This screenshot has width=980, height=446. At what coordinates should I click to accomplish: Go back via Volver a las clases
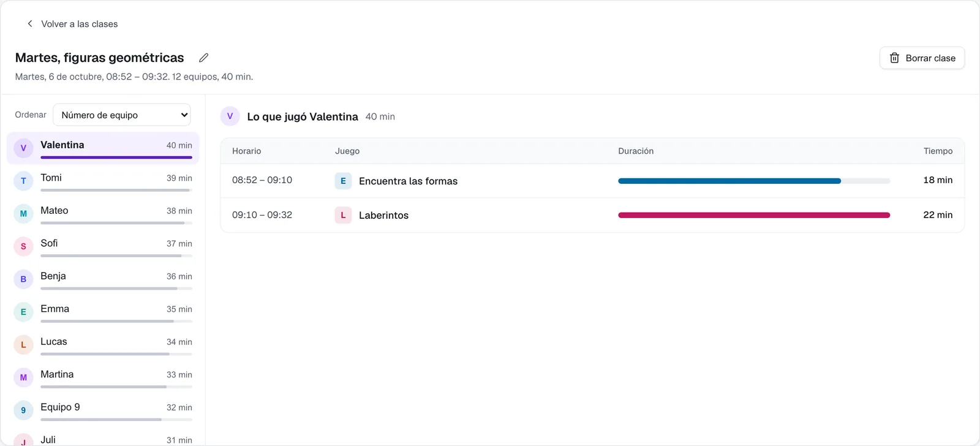pos(79,24)
